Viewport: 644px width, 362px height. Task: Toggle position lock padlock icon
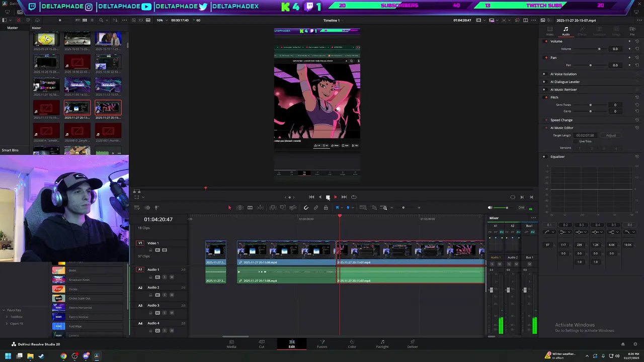point(326,208)
